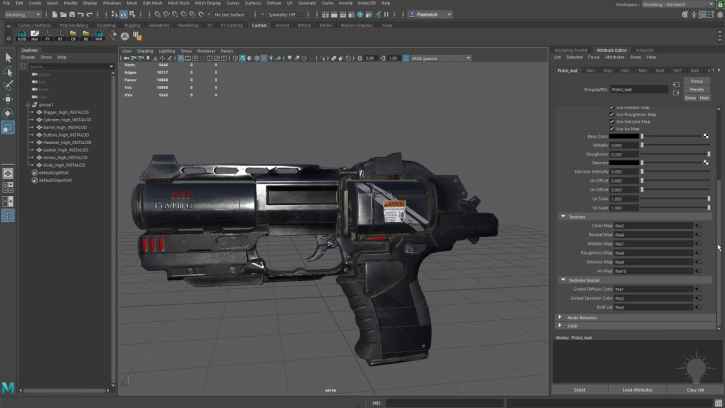The width and height of the screenshot is (725, 408).
Task: Select the Scale tool in toolbox
Action: point(8,128)
